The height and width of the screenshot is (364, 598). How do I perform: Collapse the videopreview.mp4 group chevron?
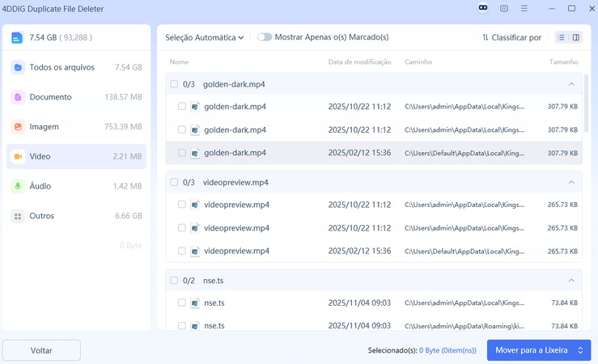571,182
